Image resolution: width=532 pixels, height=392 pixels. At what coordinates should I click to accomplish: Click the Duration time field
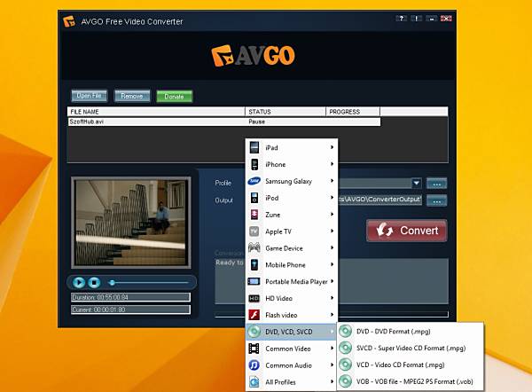point(130,297)
